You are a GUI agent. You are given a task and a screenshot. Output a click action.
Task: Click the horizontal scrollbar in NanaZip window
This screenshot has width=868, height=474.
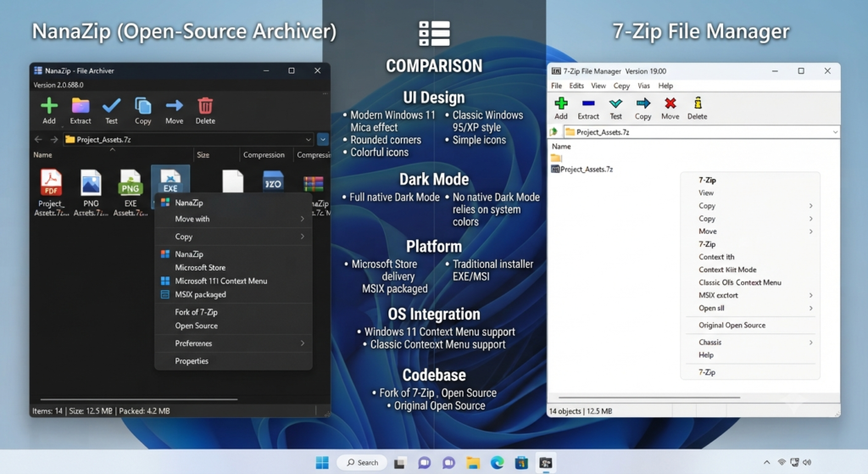(x=139, y=399)
